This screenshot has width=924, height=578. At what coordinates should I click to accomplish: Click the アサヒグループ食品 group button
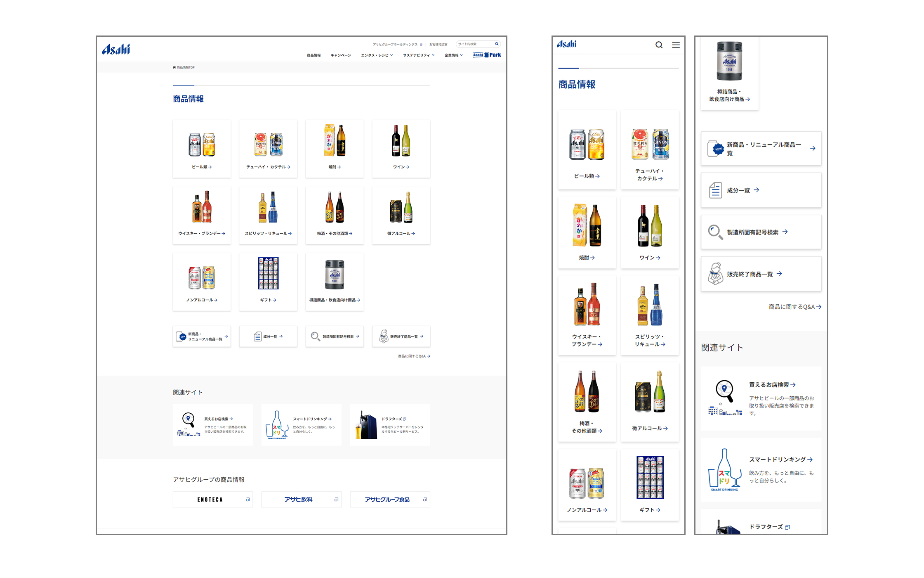[x=390, y=500]
